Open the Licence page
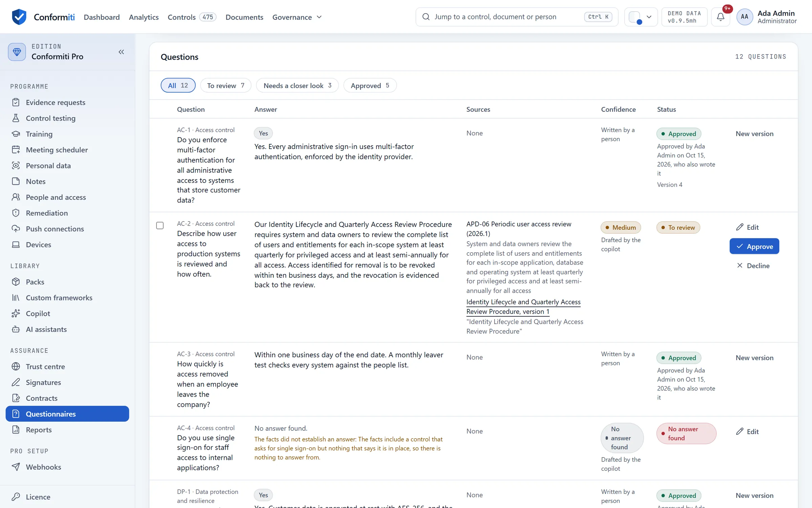The width and height of the screenshot is (812, 508). click(x=67, y=497)
